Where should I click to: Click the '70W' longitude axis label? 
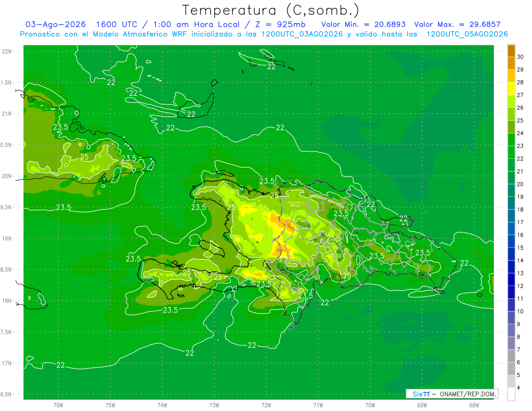pyautogui.click(x=370, y=405)
